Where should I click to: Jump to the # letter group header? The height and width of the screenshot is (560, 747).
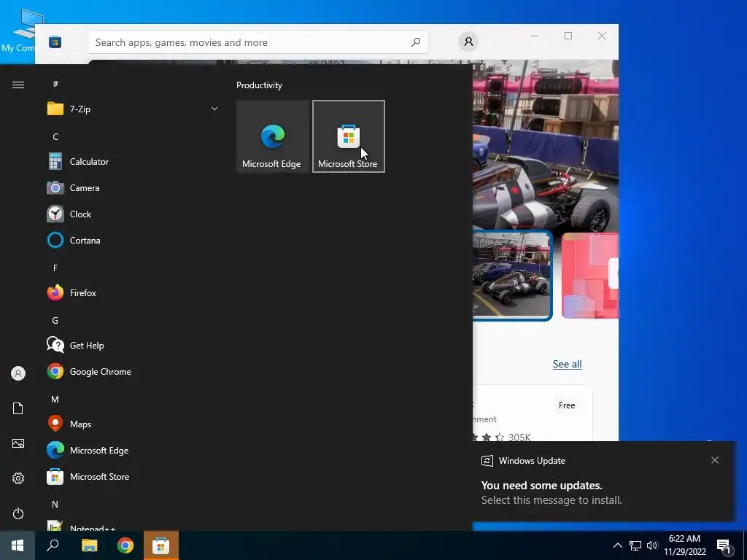pos(55,84)
